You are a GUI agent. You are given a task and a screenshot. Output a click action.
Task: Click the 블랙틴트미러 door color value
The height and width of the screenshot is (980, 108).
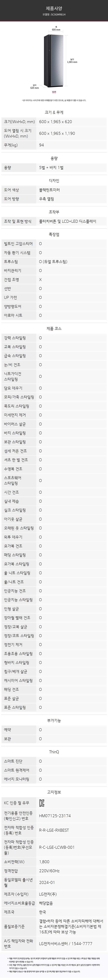click(x=49, y=190)
